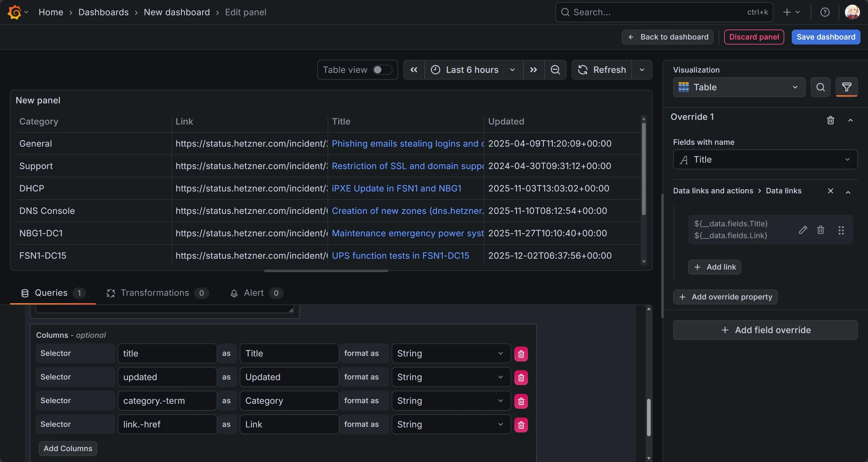Click the Grafana logo icon
The width and height of the screenshot is (868, 462).
pyautogui.click(x=15, y=12)
